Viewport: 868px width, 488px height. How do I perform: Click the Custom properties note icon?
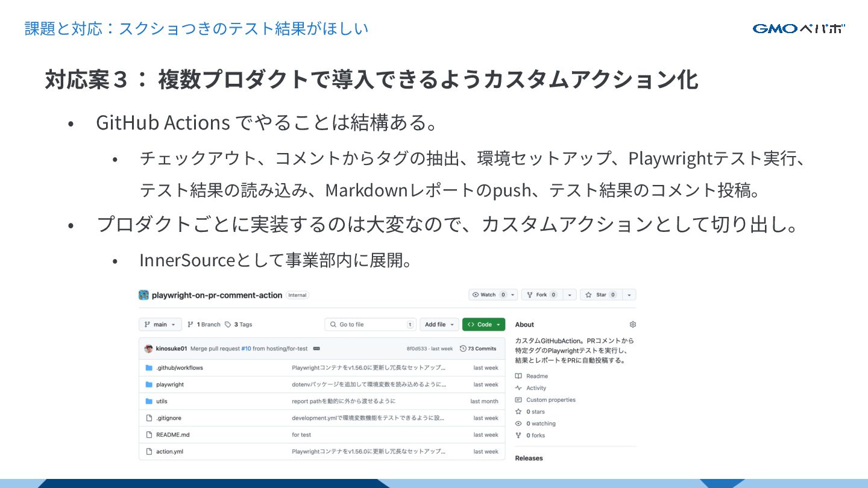click(x=518, y=400)
